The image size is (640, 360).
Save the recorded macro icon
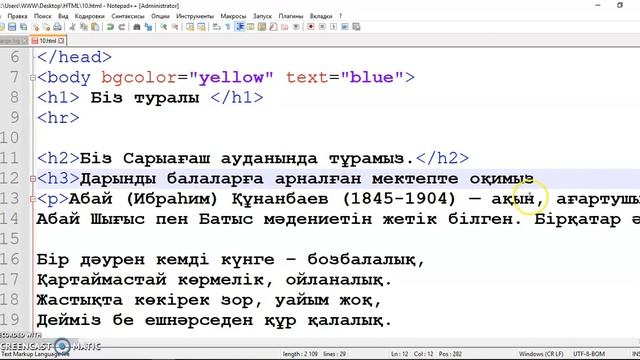coord(356,27)
